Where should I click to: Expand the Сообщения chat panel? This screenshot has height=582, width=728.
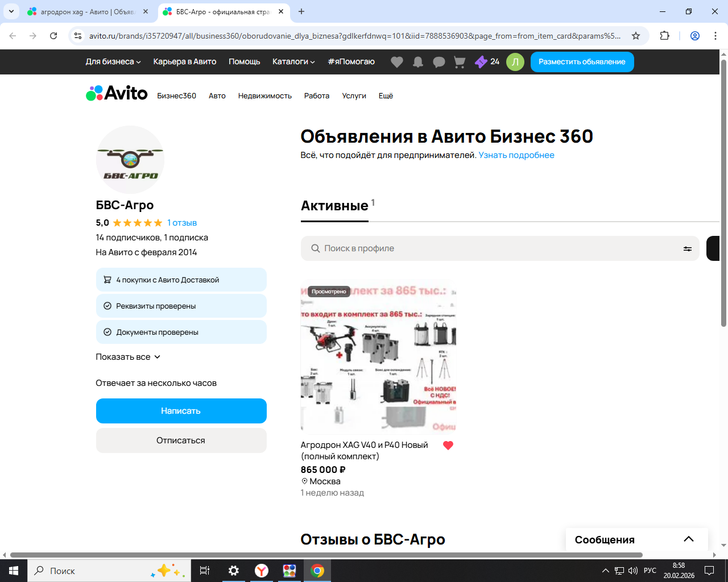(637, 539)
